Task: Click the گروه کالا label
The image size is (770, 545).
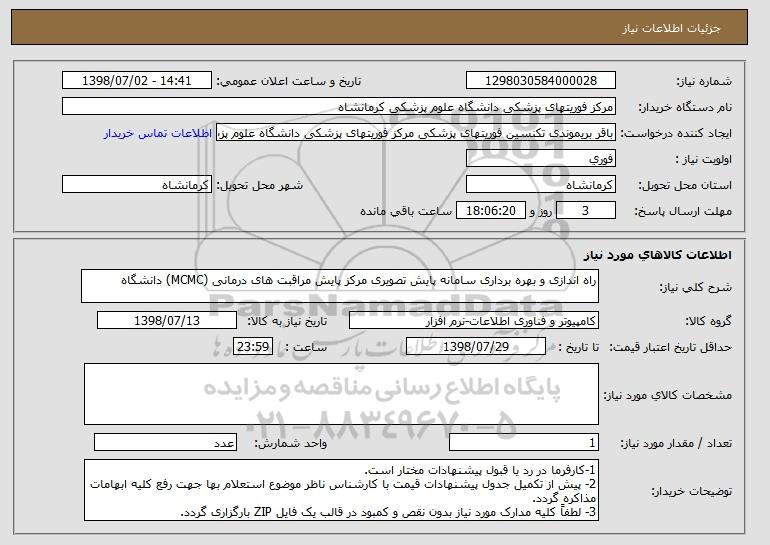Action: (709, 321)
